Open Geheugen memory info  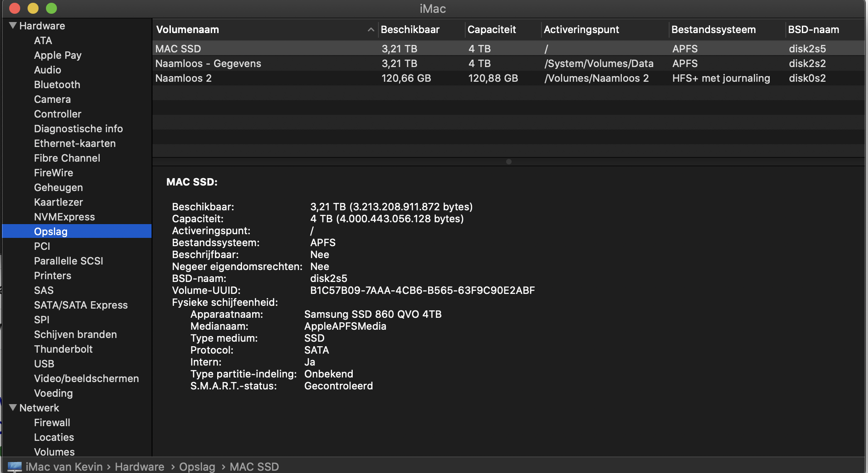(x=58, y=187)
